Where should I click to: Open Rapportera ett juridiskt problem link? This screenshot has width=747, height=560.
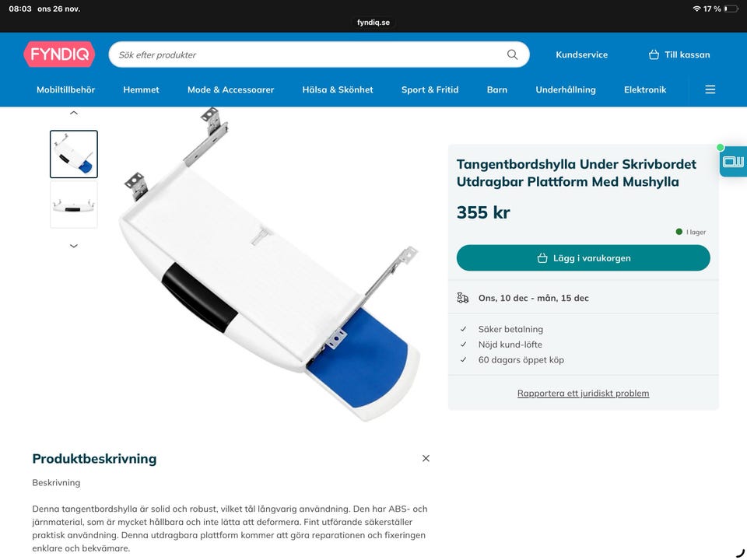[x=583, y=394]
